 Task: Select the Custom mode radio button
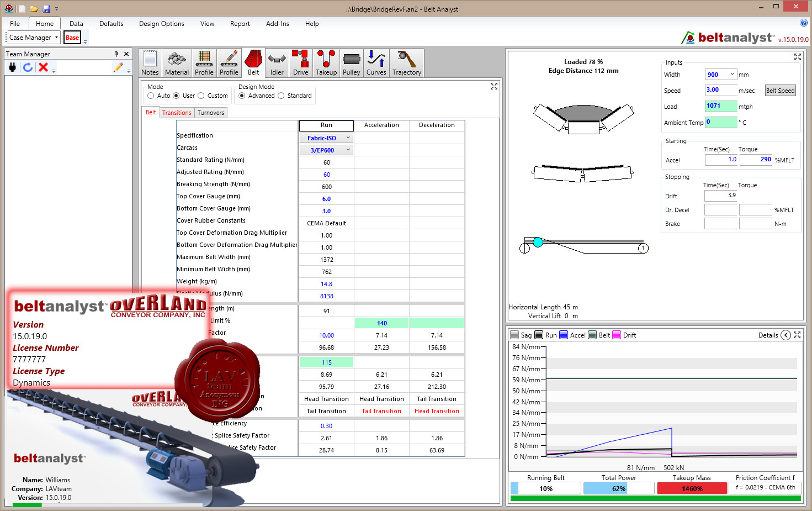click(x=201, y=96)
